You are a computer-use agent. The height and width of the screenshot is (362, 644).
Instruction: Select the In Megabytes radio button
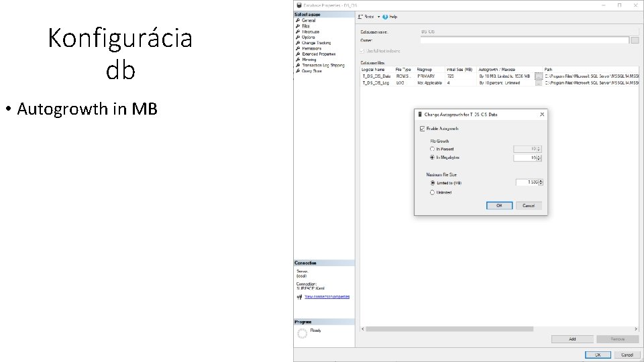[432, 157]
